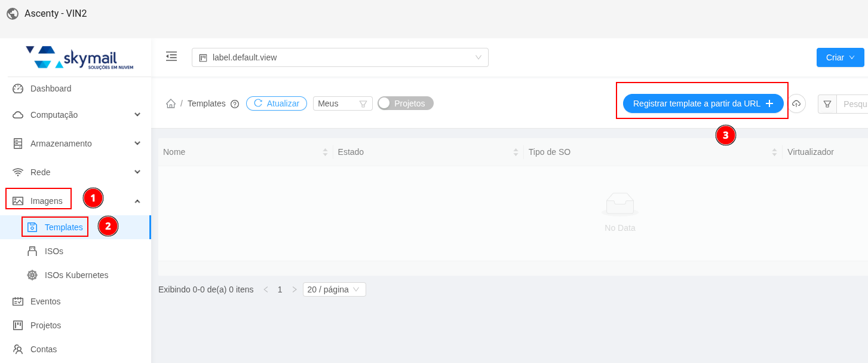Click the cloud upload template icon

[x=796, y=103]
